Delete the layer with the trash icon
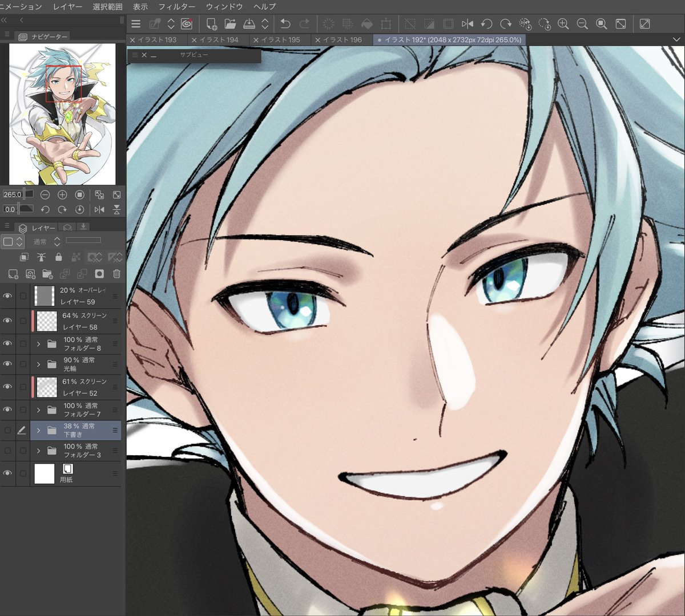The image size is (685, 616). [116, 274]
